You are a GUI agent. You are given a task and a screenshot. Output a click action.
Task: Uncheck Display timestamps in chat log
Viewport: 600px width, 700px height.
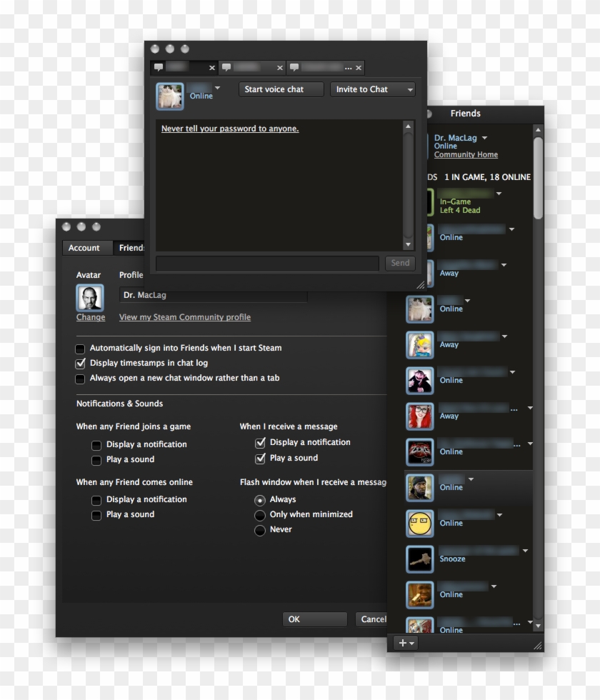point(80,364)
